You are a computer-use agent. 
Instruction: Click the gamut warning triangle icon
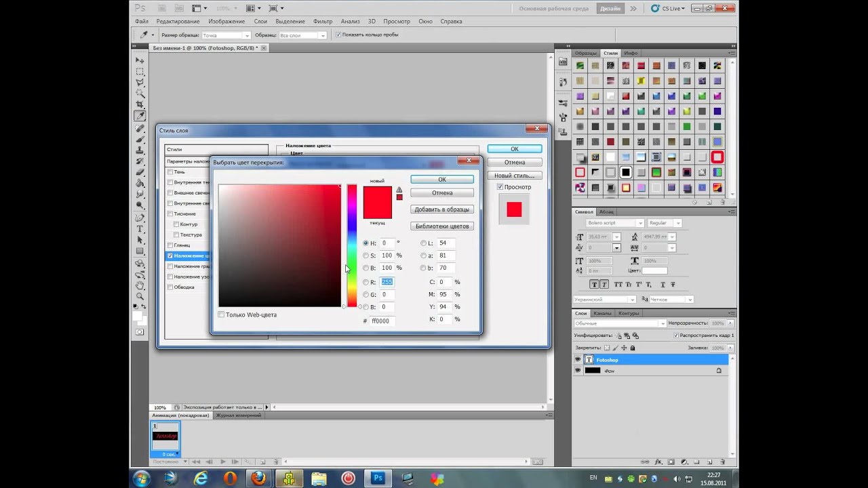coord(399,190)
